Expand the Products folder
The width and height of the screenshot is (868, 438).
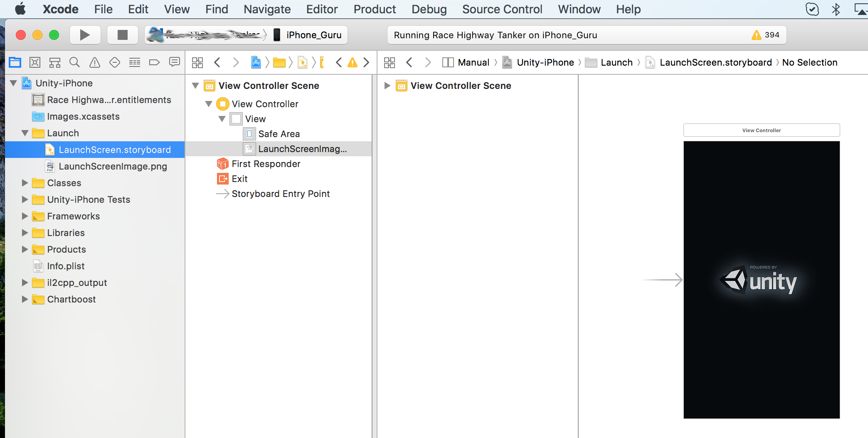[25, 249]
